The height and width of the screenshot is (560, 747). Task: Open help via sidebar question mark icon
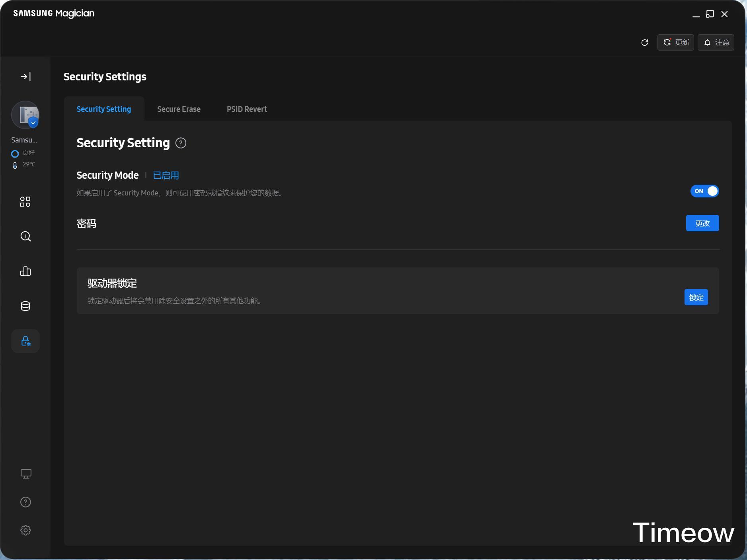[x=25, y=502]
